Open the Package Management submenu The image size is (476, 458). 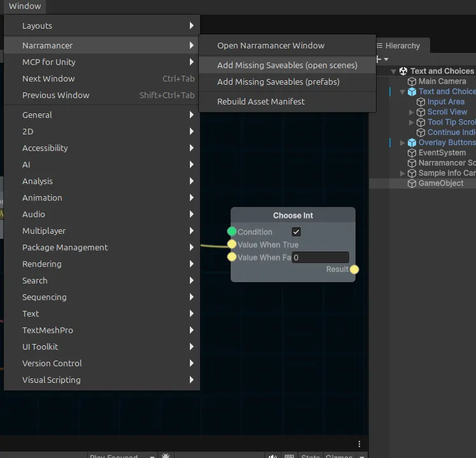[x=102, y=247]
